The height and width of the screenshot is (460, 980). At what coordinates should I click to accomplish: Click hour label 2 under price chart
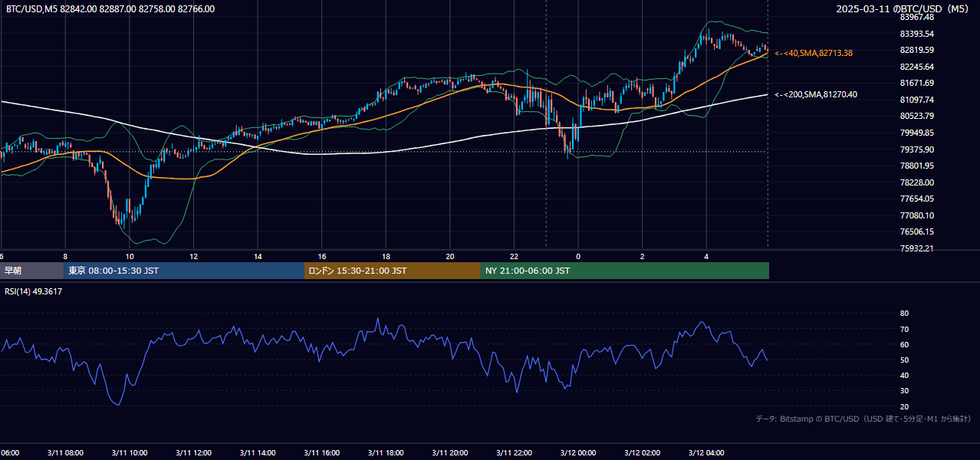click(643, 256)
